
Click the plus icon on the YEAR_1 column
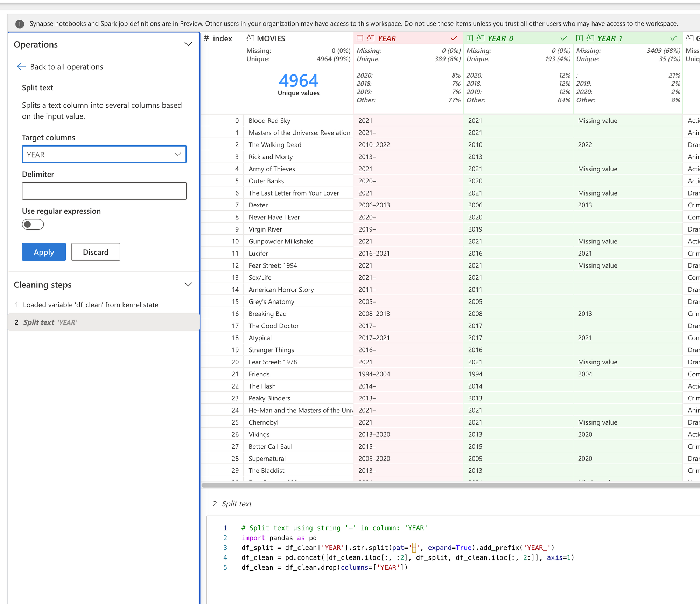click(580, 38)
